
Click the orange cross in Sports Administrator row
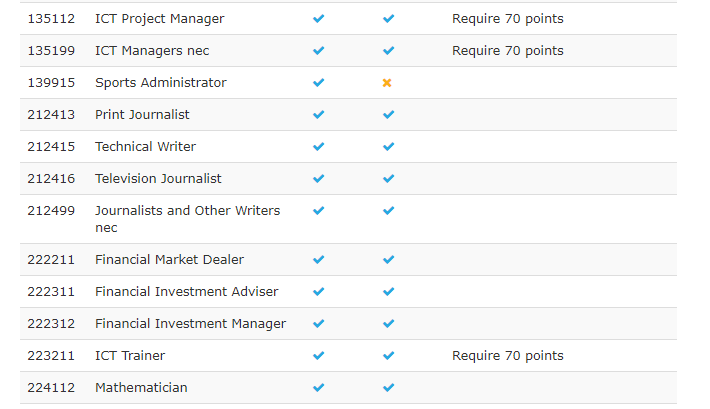388,83
